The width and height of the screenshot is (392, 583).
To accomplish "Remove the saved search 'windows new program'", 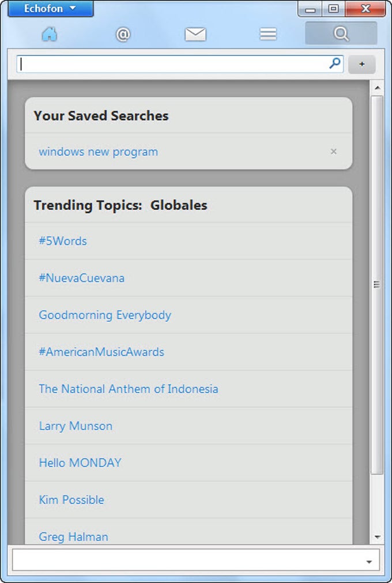I will [334, 152].
